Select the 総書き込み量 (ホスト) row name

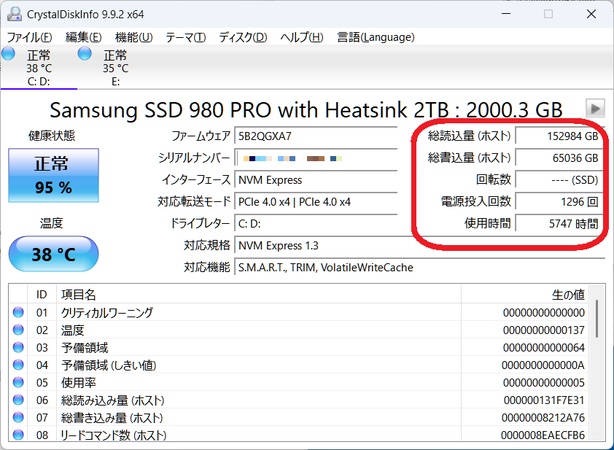pos(112,417)
